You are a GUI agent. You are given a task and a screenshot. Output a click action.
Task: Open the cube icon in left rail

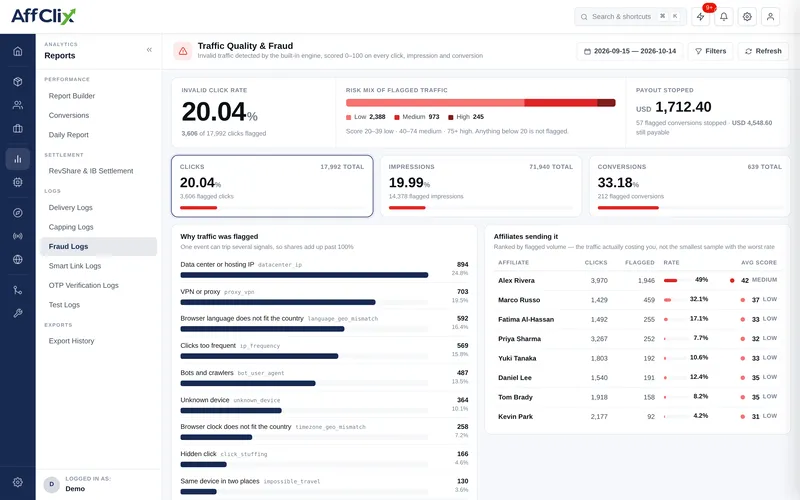[18, 82]
